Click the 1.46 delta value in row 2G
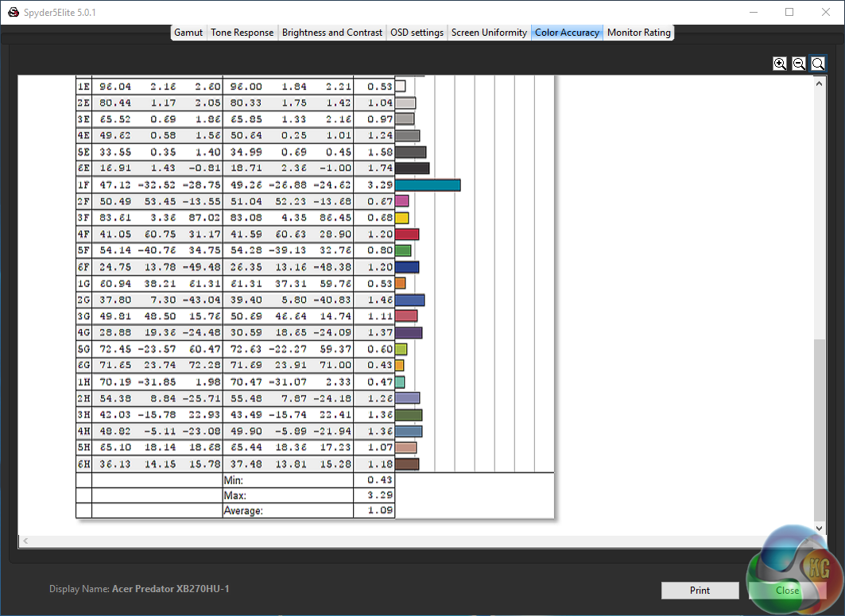Screen dimensions: 845x616 [x=379, y=300]
